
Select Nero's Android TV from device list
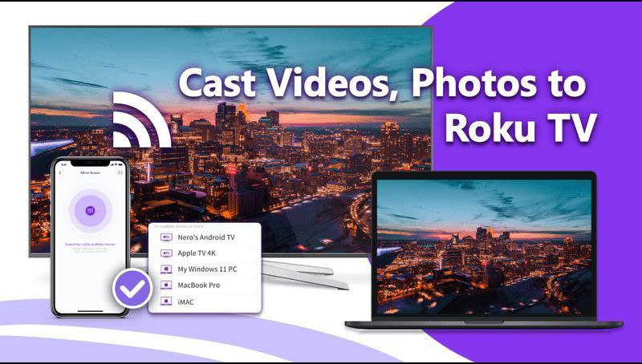[205, 237]
